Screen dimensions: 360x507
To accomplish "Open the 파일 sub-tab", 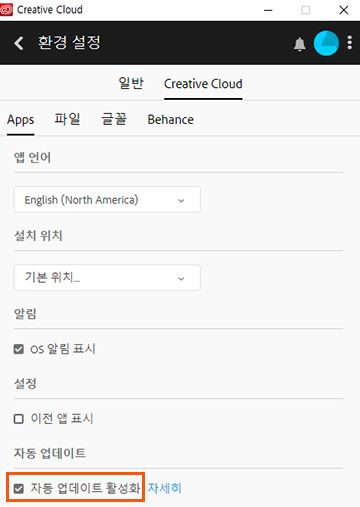I will (x=67, y=119).
